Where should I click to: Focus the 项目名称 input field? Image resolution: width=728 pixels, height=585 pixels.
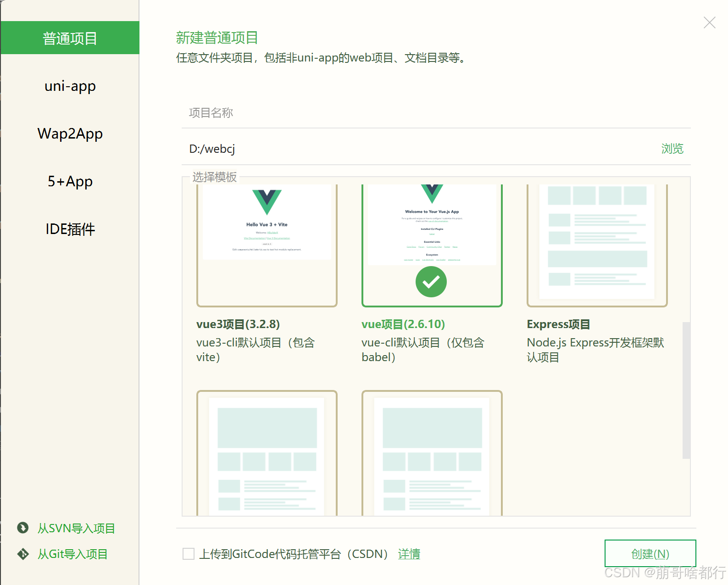(x=436, y=113)
